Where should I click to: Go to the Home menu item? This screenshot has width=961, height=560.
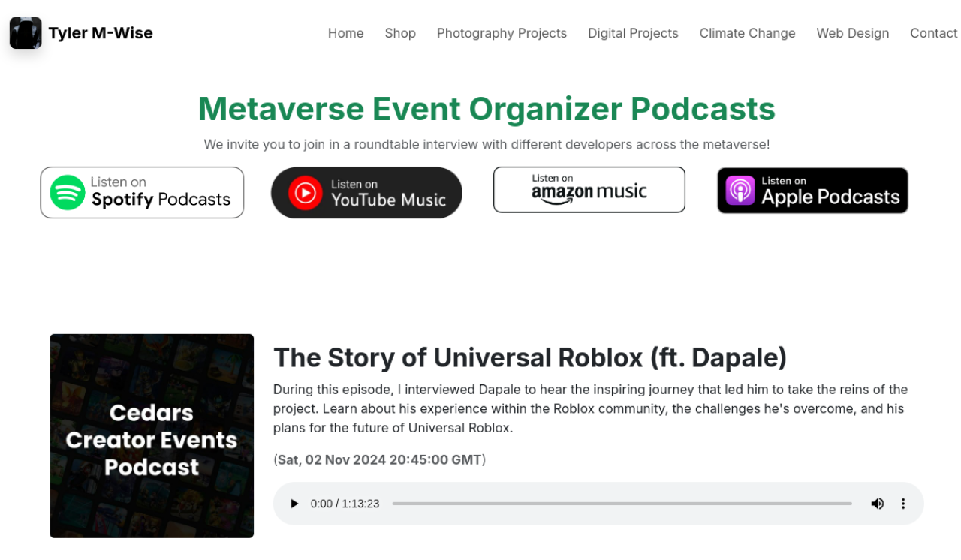pyautogui.click(x=345, y=33)
